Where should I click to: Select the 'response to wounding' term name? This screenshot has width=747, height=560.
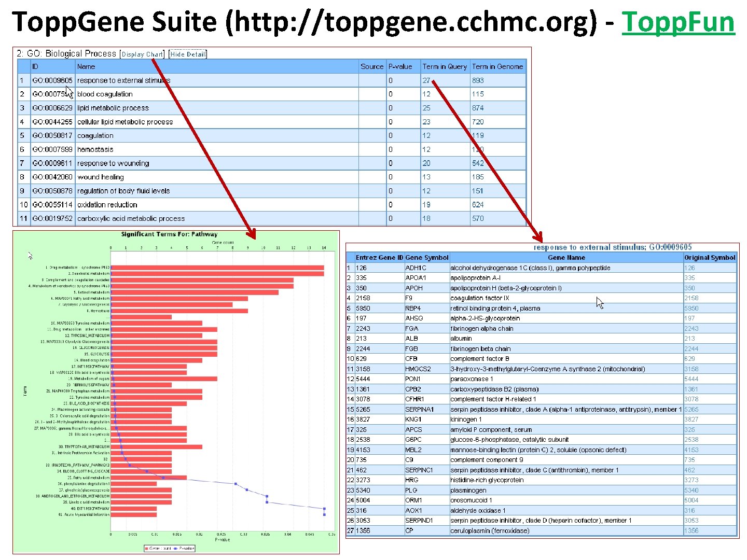pos(113,163)
